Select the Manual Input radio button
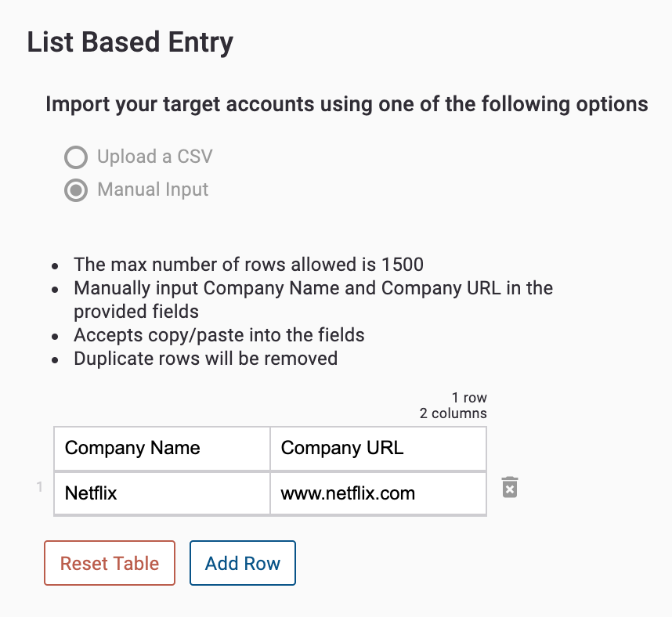This screenshot has height=617, width=672. (x=76, y=190)
